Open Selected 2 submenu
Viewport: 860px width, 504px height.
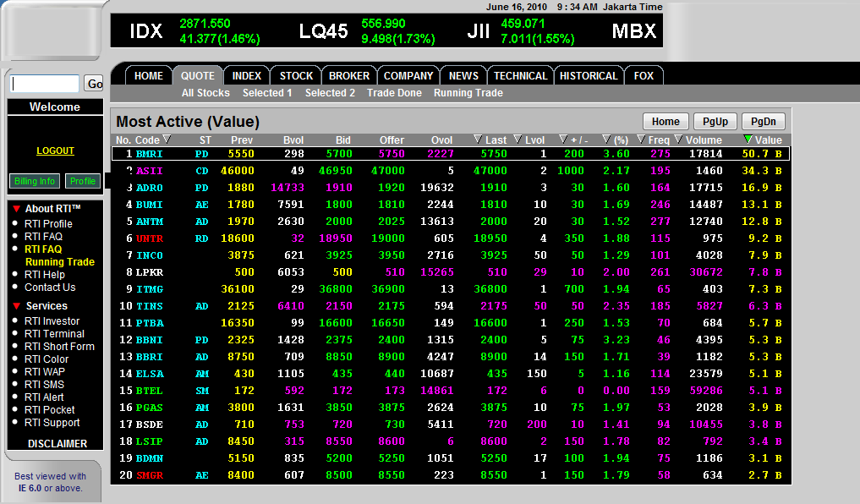click(x=330, y=93)
